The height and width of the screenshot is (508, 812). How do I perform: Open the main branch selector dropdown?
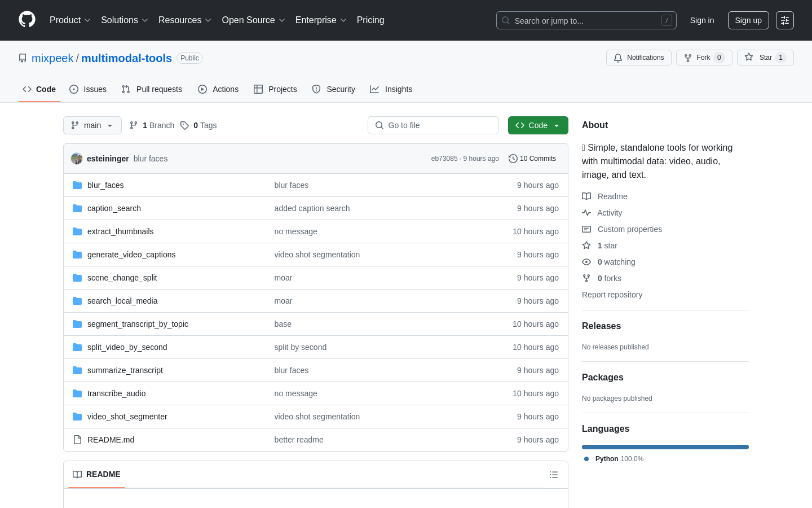tap(92, 125)
